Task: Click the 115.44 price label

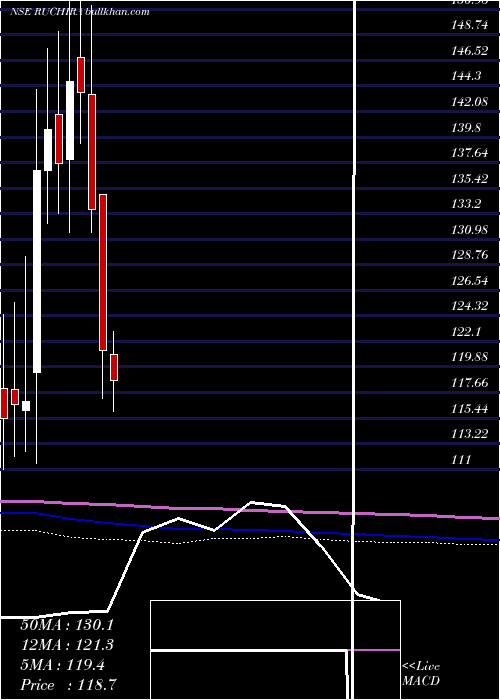Action: coord(469,409)
